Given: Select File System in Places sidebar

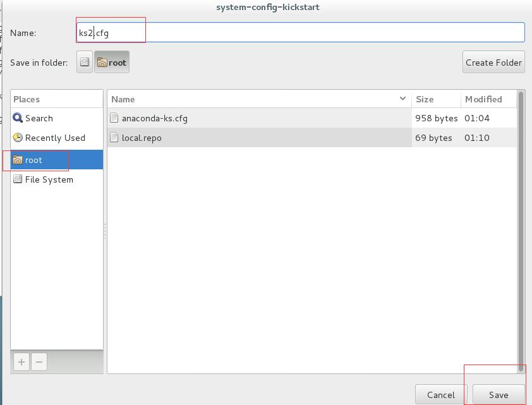Looking at the screenshot, I should 57,179.
